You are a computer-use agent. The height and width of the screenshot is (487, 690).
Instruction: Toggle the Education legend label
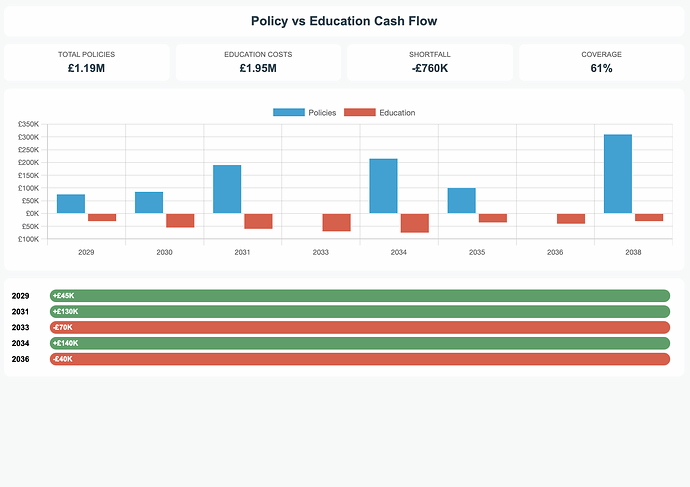[397, 113]
